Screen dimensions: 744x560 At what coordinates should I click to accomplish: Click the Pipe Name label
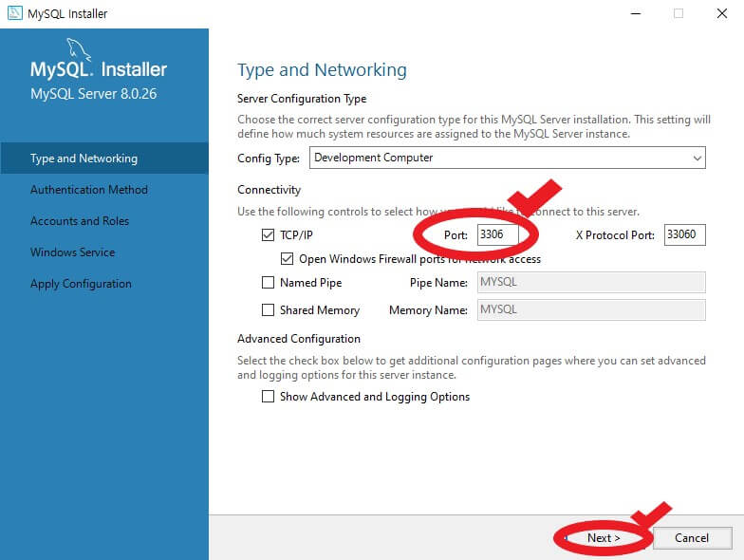[438, 283]
